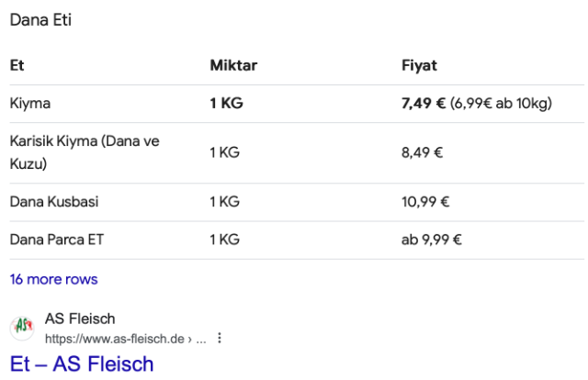Click the Miktar column header
588x380 pixels.
point(233,65)
